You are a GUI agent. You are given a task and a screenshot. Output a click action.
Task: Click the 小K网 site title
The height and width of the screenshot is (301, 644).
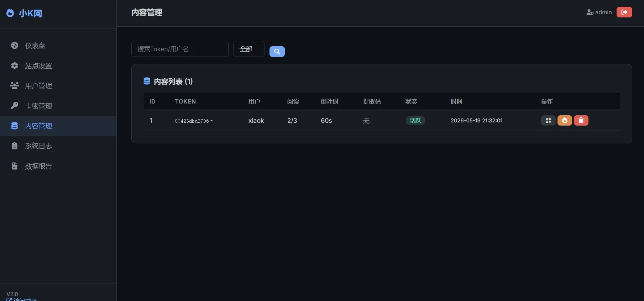point(31,14)
